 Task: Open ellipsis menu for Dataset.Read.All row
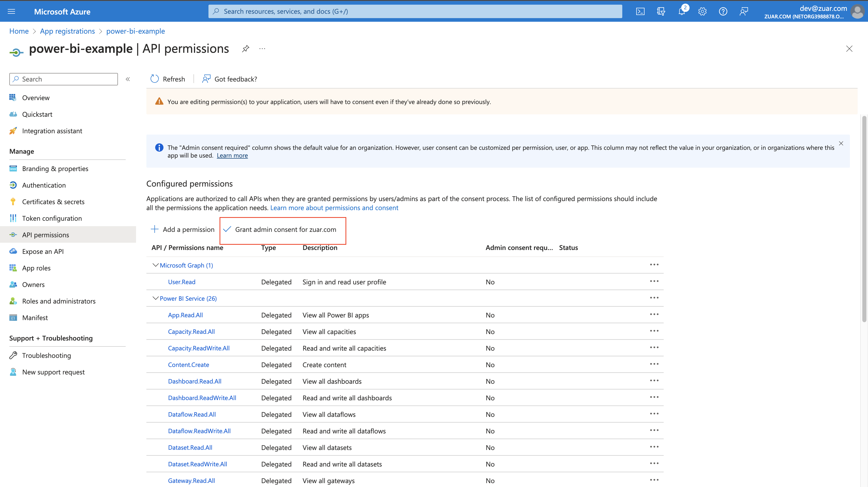coord(654,447)
